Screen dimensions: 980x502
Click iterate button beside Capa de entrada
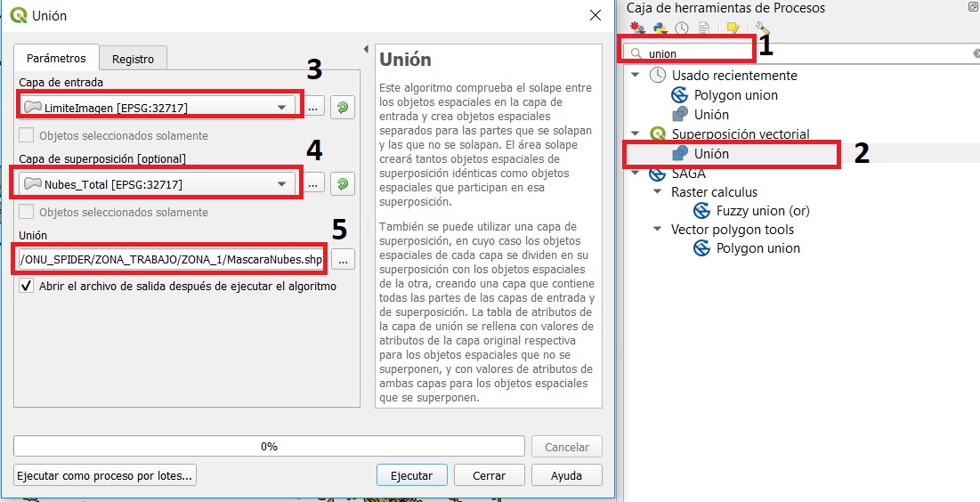[x=343, y=108]
